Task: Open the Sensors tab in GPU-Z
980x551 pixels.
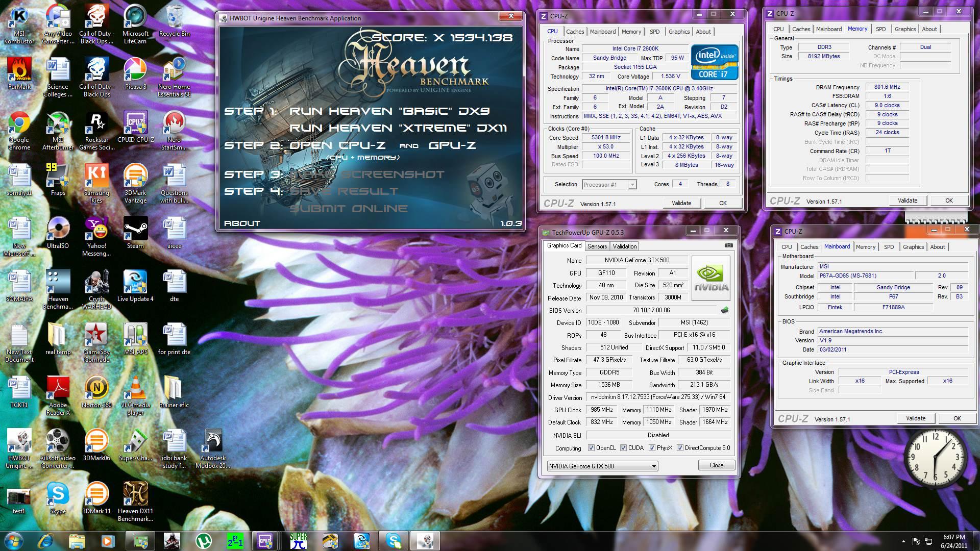Action: point(597,246)
